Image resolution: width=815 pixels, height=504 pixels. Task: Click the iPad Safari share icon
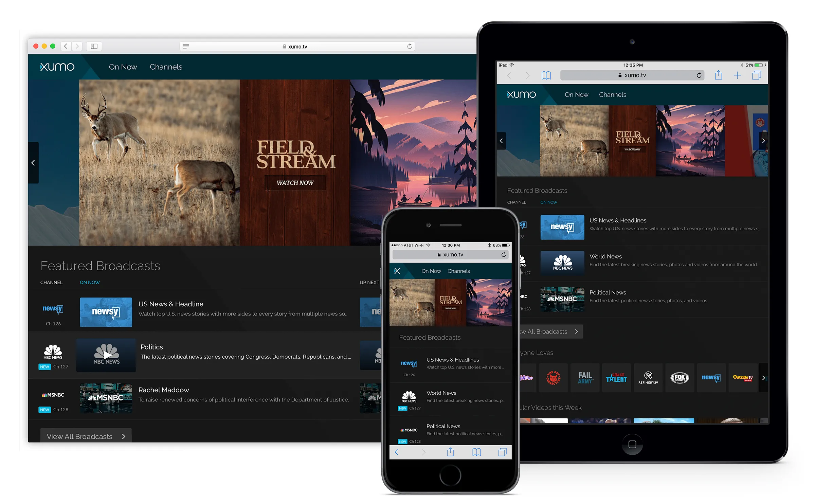[718, 75]
